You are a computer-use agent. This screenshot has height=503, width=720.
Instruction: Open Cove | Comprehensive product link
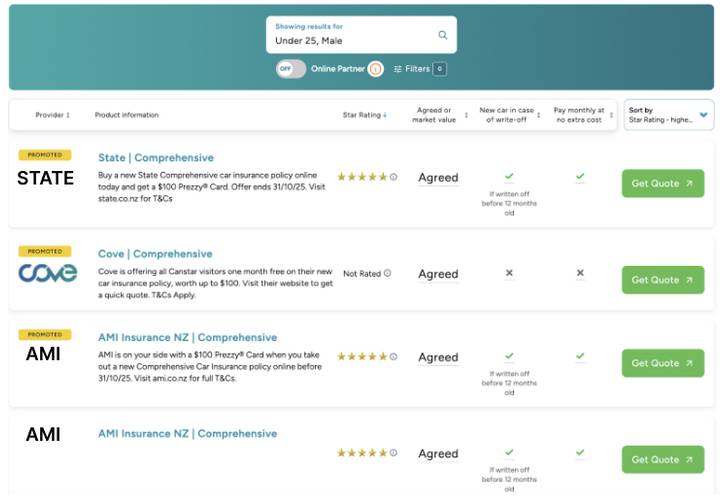point(155,254)
